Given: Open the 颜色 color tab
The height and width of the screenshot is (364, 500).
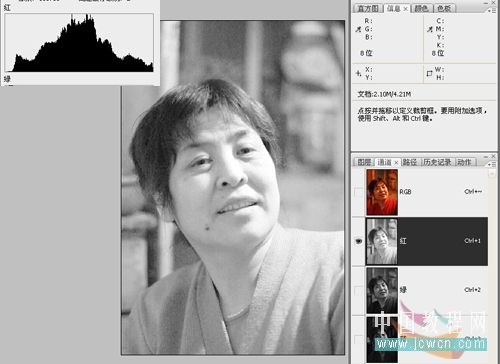Looking at the screenshot, I should click(421, 8).
